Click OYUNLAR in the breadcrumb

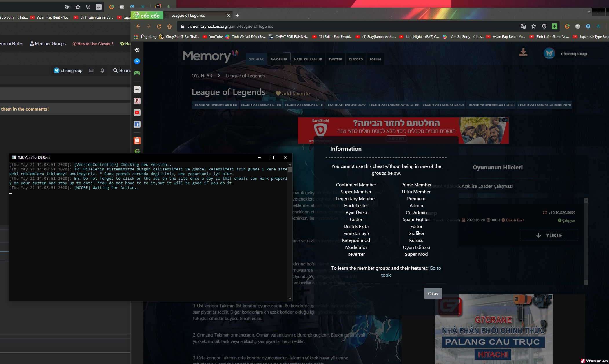[202, 76]
